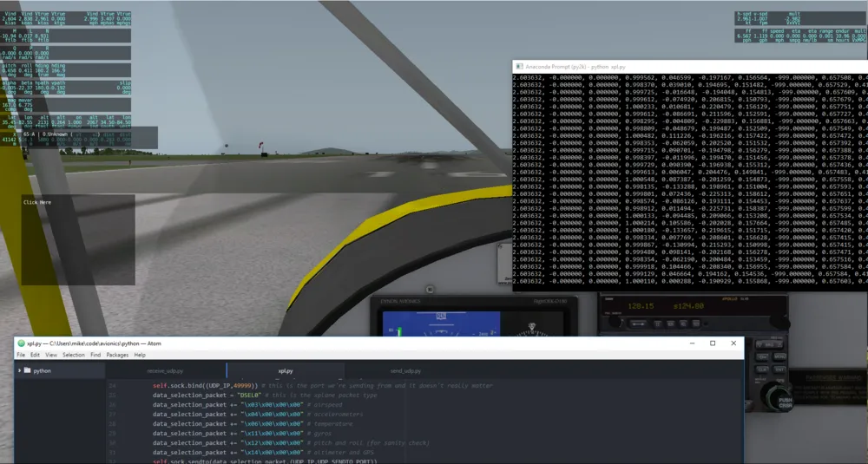This screenshot has width=868, height=464.
Task: Open the View menu in Atom
Action: tap(50, 355)
